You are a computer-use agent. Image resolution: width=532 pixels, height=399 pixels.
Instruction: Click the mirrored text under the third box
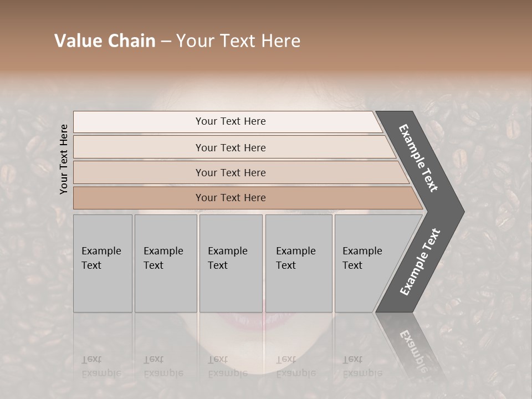227,366
